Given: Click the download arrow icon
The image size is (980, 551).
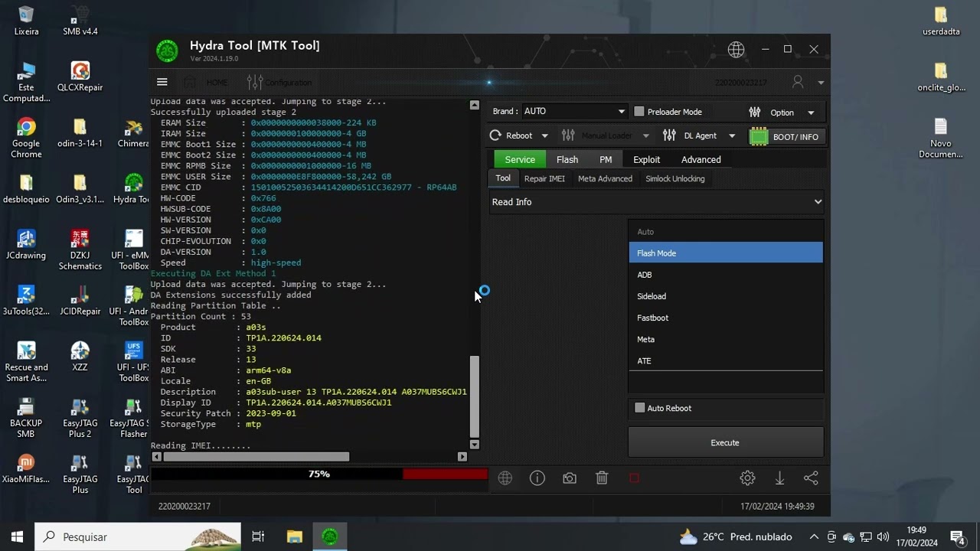Looking at the screenshot, I should click(x=779, y=478).
